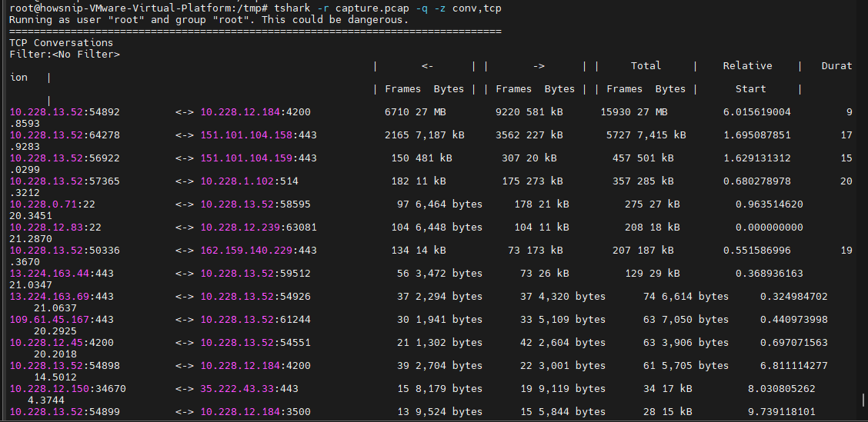Click address 10.228.13.52:54551
Viewport: 868px width, 422px height.
coord(255,343)
